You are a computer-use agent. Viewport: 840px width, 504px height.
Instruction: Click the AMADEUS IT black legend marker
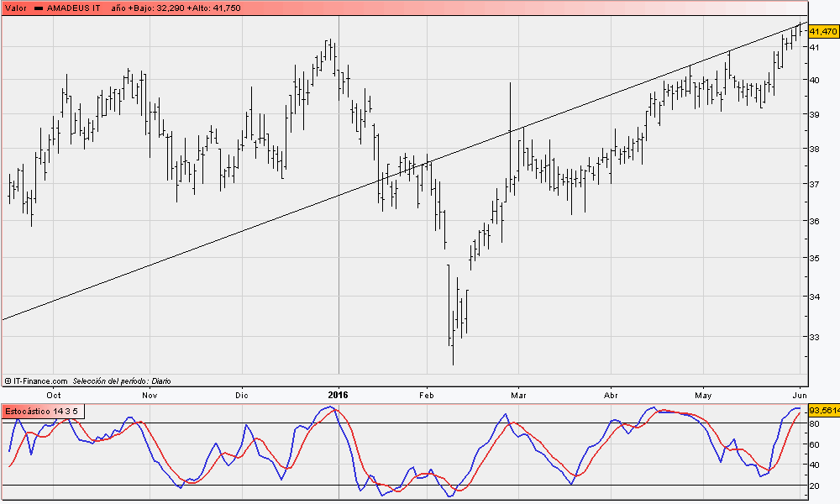point(38,8)
